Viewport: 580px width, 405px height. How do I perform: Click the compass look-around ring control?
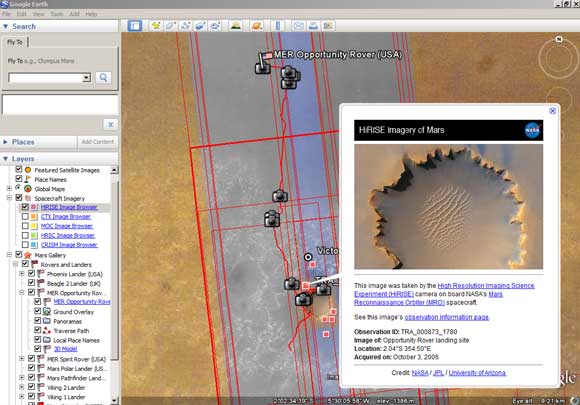click(x=558, y=59)
